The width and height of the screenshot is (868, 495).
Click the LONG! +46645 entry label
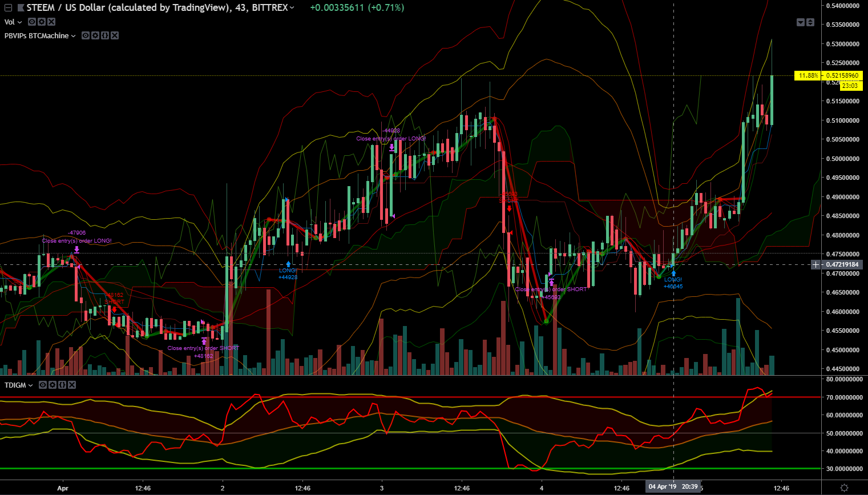coord(673,283)
